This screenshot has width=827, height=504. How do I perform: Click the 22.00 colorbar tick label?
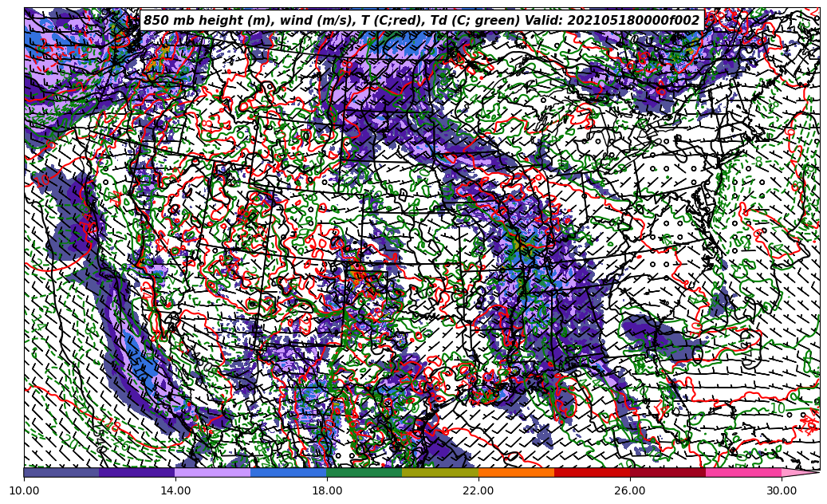[x=478, y=490]
